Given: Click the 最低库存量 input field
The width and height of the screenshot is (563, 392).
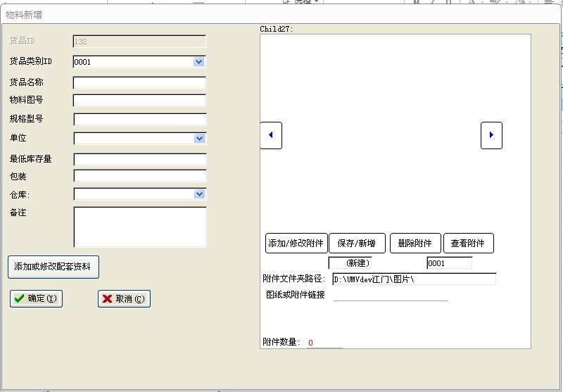Looking at the screenshot, I should pyautogui.click(x=140, y=159).
